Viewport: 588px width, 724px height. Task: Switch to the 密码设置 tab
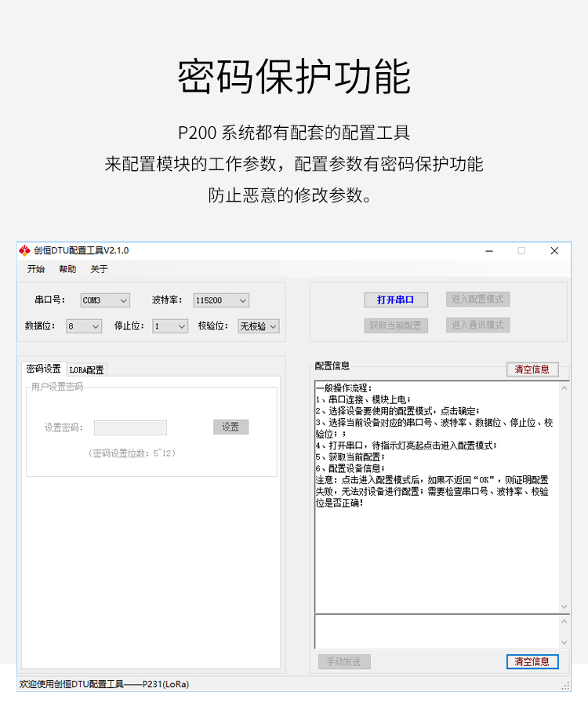[43, 369]
